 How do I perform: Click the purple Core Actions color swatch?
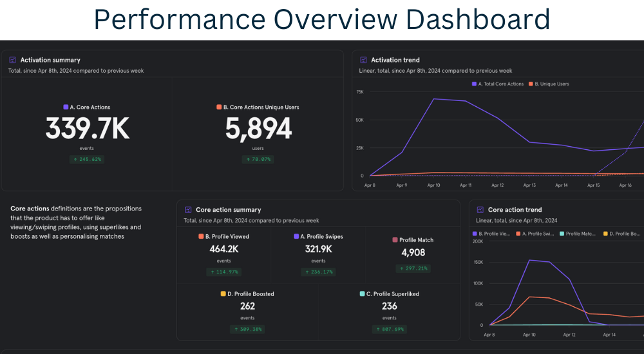(x=66, y=107)
